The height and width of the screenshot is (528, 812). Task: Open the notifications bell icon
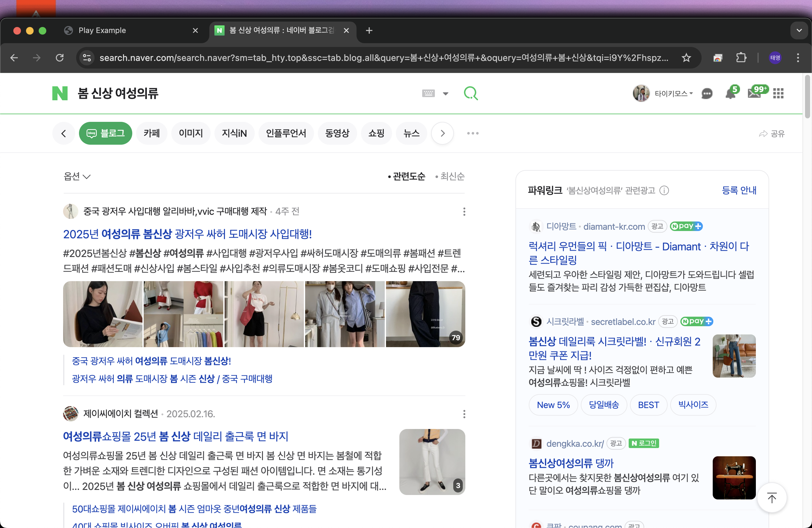point(730,93)
